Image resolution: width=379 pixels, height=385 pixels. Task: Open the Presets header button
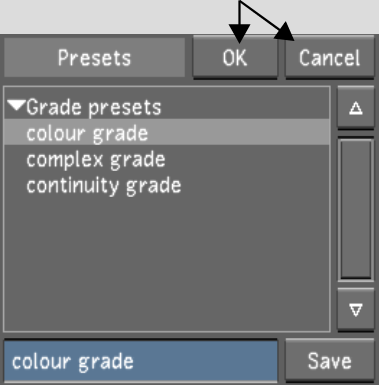94,57
